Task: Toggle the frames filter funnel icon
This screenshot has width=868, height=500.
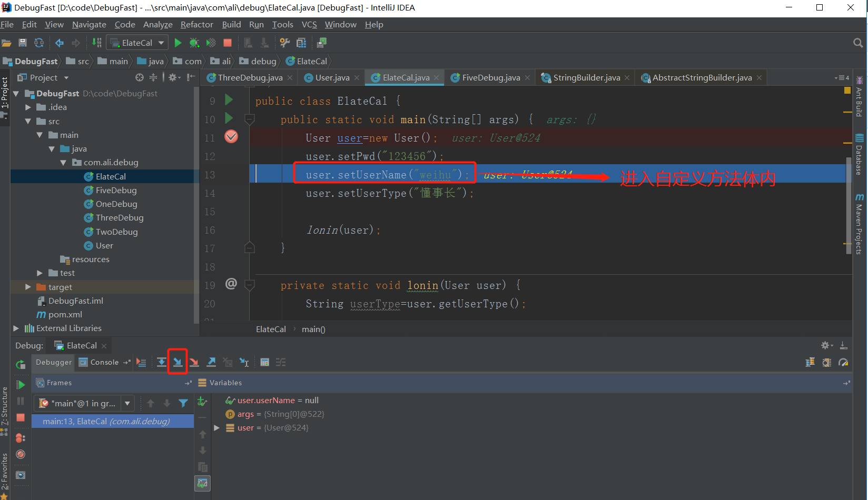Action: [183, 403]
